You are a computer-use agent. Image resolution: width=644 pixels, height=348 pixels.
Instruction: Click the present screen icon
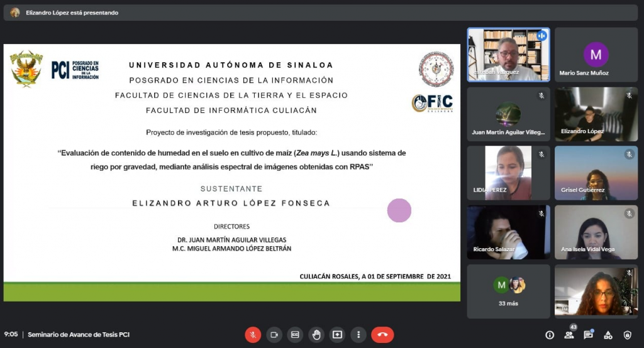(x=337, y=334)
